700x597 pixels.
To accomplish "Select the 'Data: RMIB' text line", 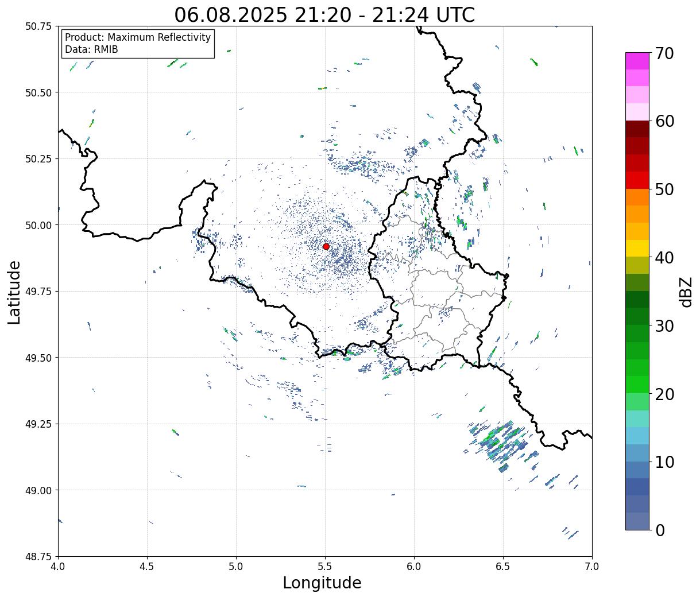I will point(91,49).
